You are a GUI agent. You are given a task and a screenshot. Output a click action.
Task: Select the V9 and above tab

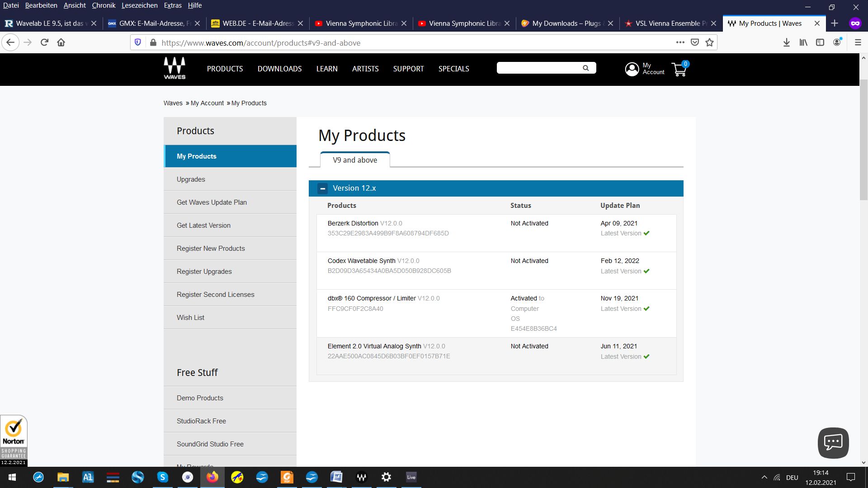355,160
